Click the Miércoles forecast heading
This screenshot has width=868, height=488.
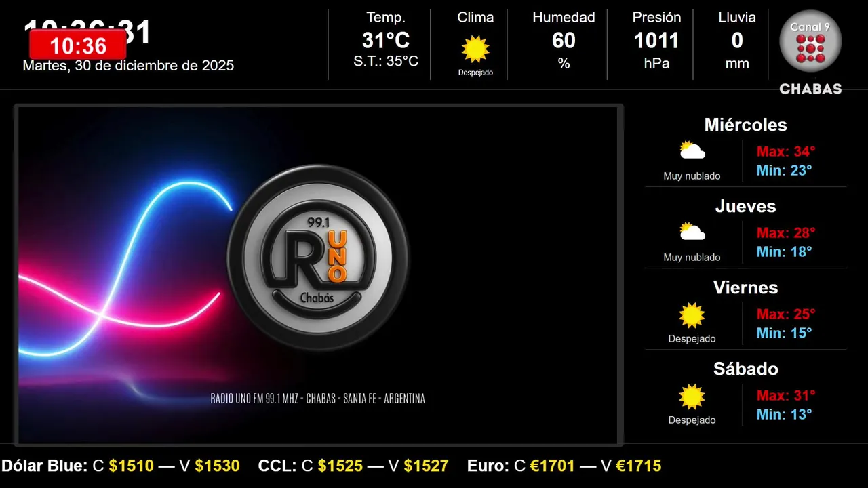(x=745, y=125)
